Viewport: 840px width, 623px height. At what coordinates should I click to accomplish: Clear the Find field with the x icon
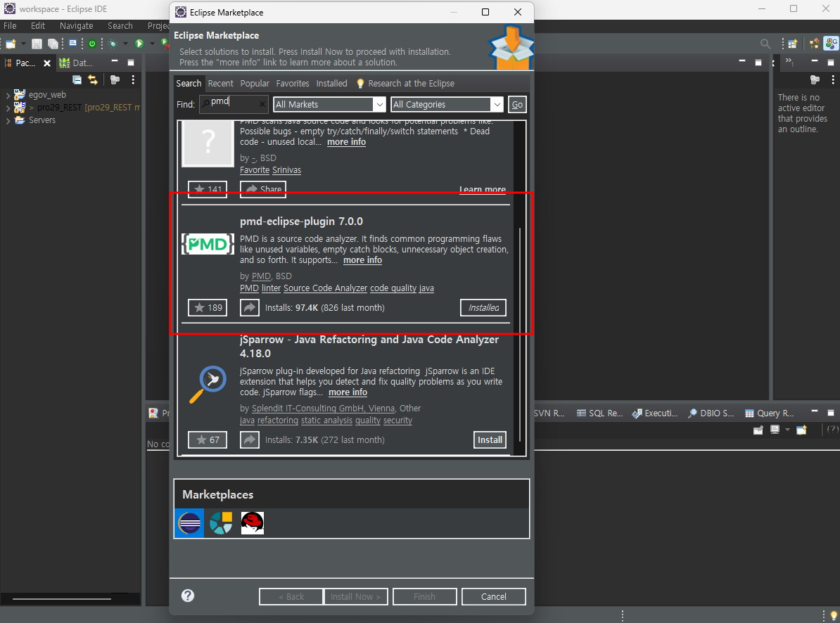[x=262, y=104]
